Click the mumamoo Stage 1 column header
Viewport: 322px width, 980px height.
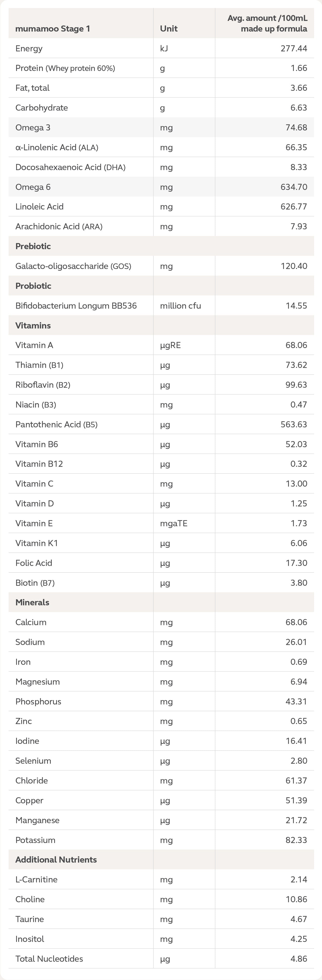coord(53,29)
